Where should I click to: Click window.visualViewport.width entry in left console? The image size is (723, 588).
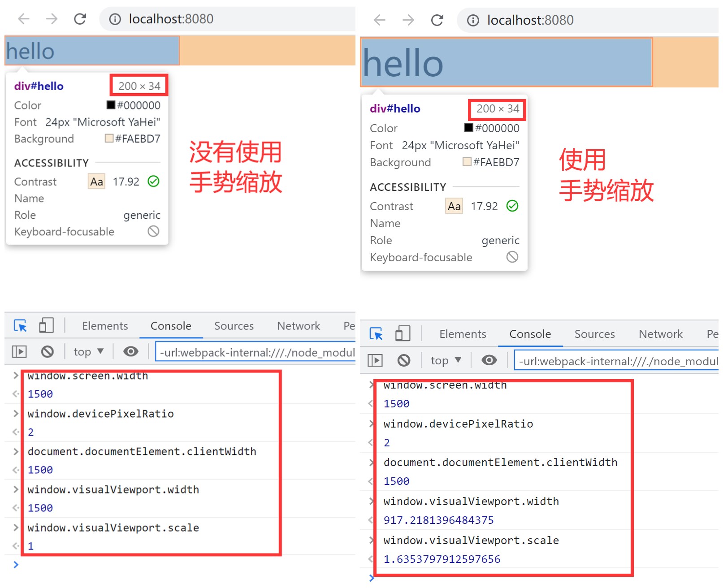click(113, 489)
